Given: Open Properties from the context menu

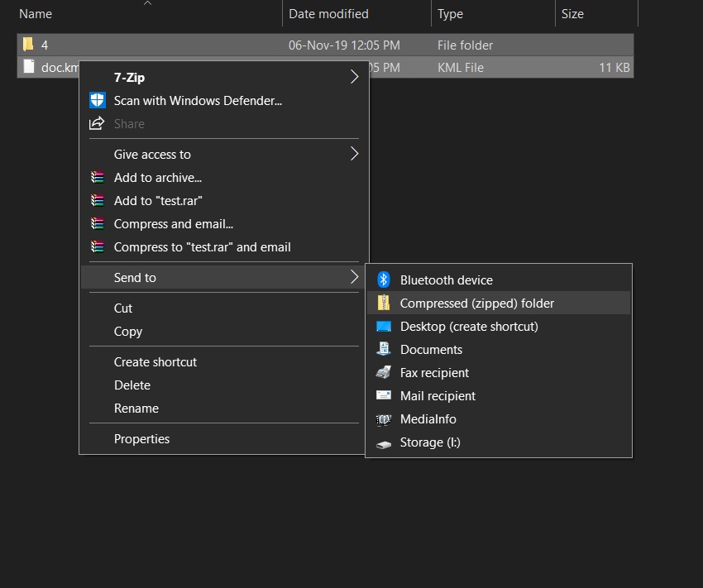Looking at the screenshot, I should tap(224, 439).
